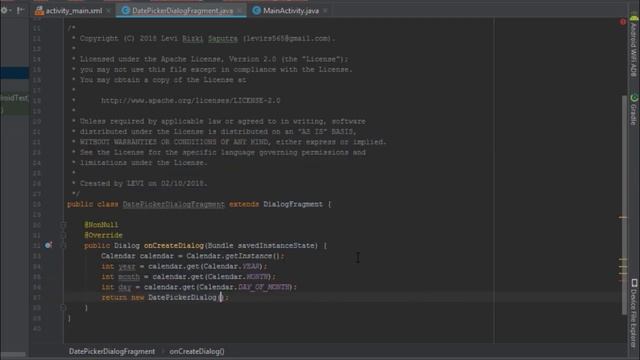Select the DatePickerDialogFragment.java tab
Image resolution: width=640 pixels, height=360 pixels.
tap(182, 11)
